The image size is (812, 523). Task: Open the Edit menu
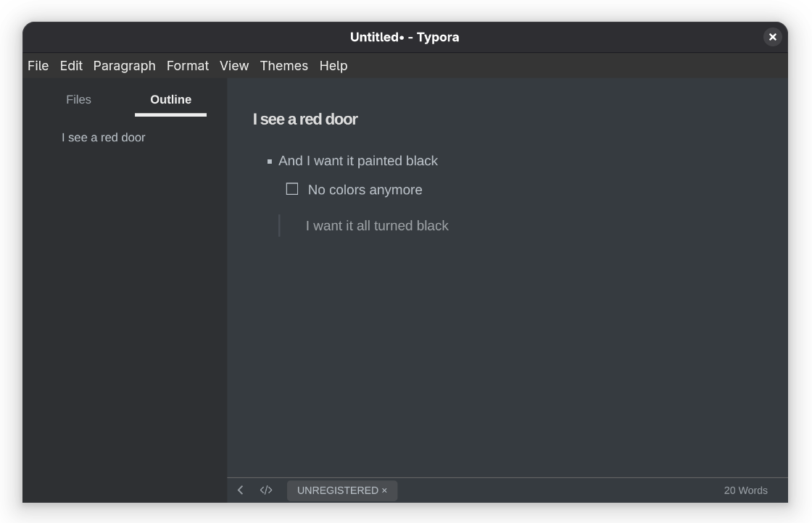[x=71, y=66]
